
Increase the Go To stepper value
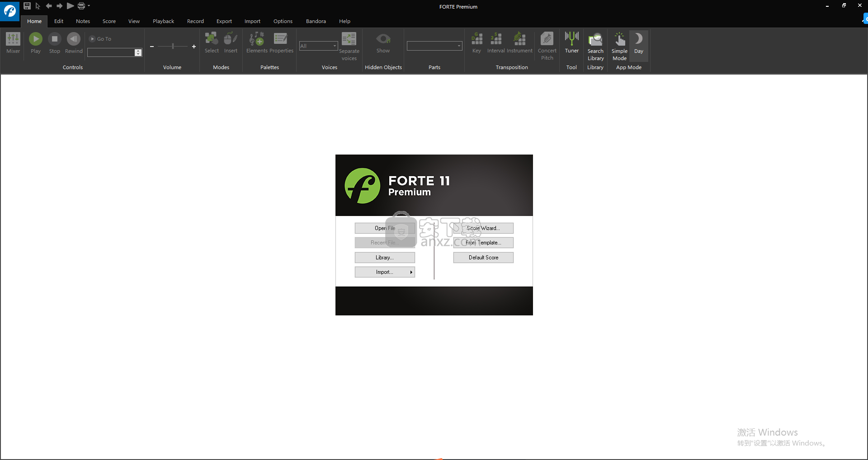click(x=138, y=51)
